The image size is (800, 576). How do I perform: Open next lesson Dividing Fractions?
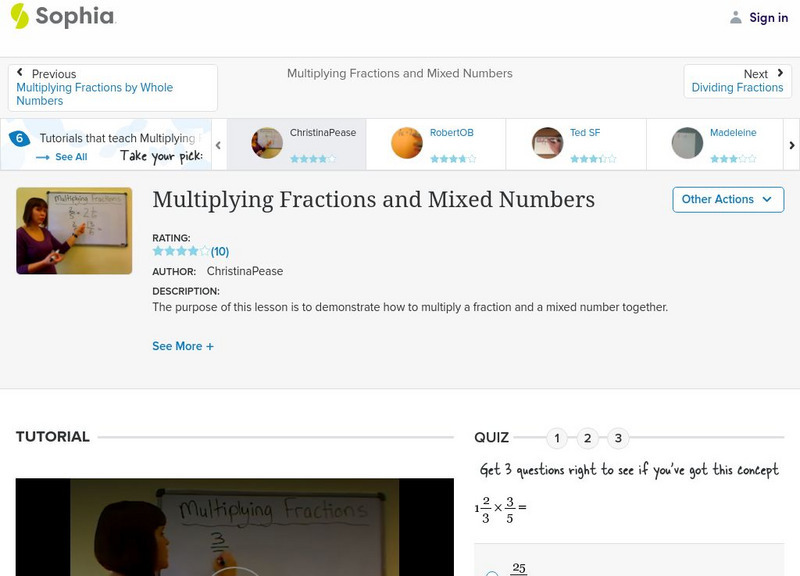click(x=737, y=87)
